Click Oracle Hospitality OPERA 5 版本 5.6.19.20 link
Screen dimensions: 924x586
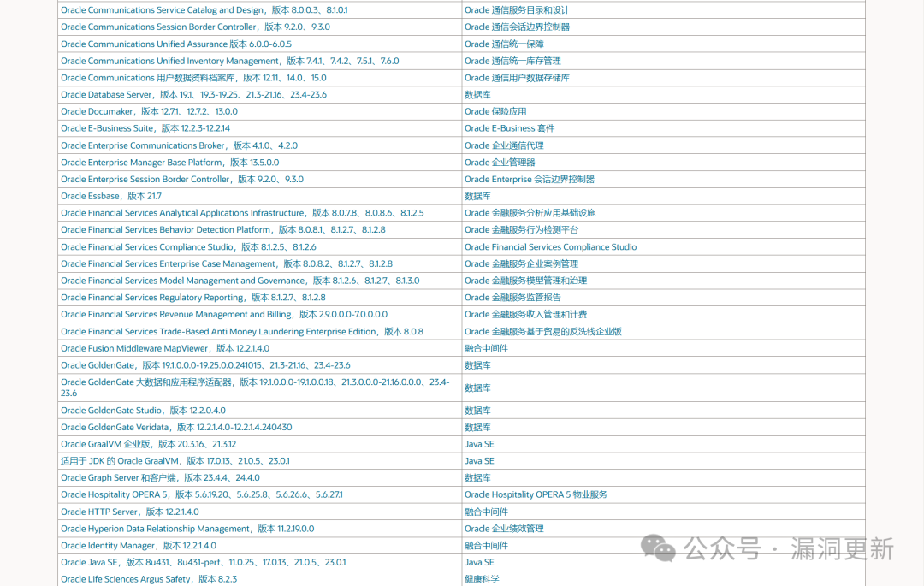202,495
